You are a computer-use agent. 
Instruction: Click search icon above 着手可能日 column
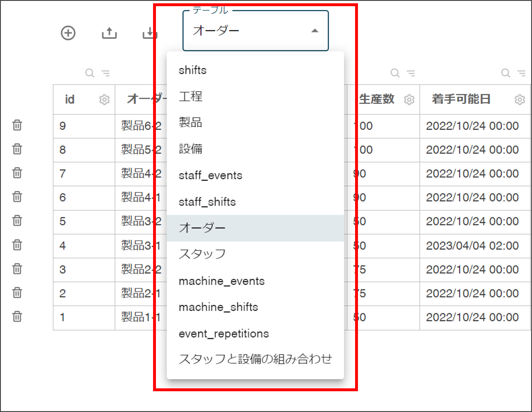[505, 73]
